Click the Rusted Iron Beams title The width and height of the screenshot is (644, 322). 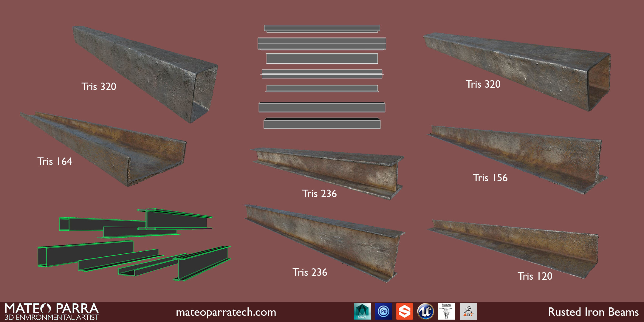click(593, 312)
